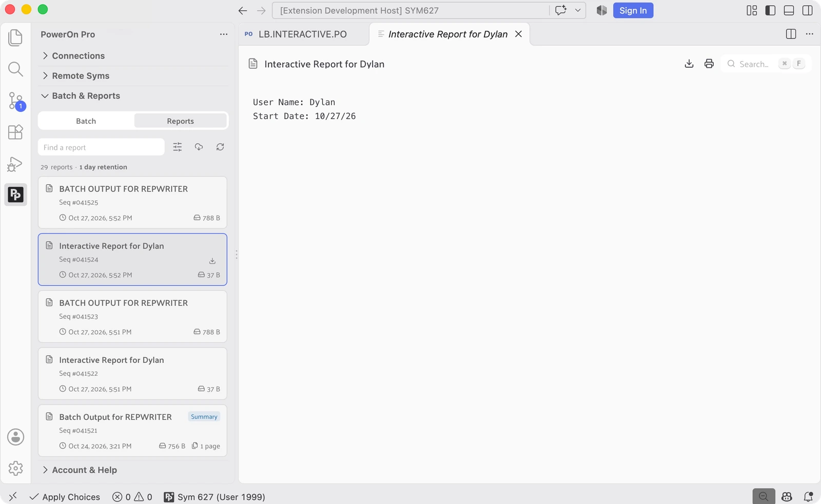Open notifications bell in status bar

click(x=808, y=497)
